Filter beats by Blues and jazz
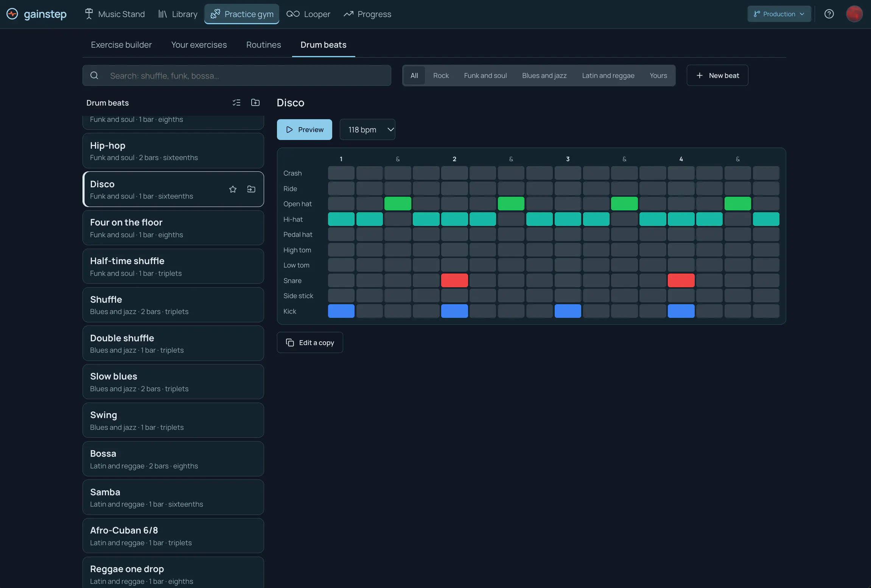871x588 pixels. click(x=544, y=76)
